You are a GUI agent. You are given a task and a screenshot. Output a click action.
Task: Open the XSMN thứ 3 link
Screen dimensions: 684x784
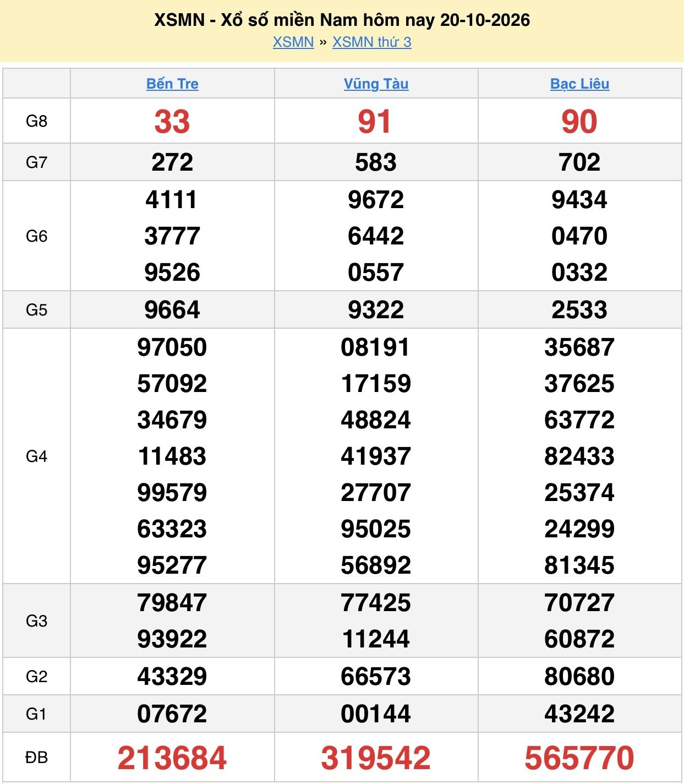371,42
